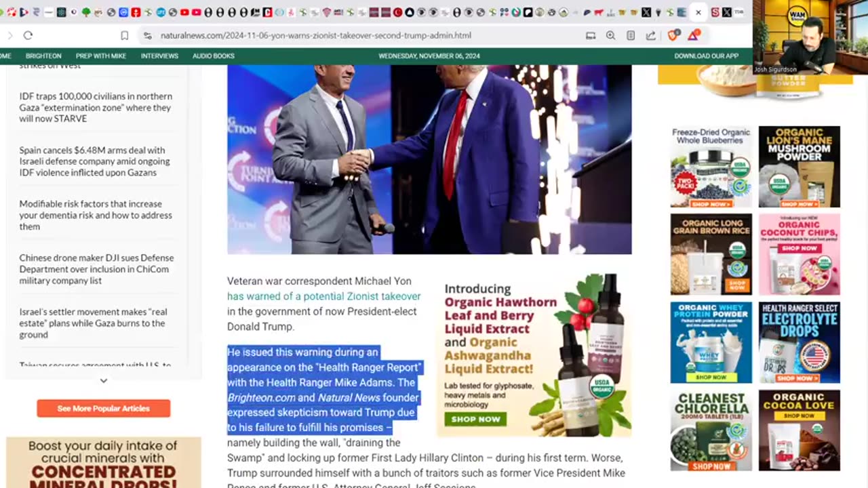Click the screen cast icon in address bar

pyautogui.click(x=591, y=35)
